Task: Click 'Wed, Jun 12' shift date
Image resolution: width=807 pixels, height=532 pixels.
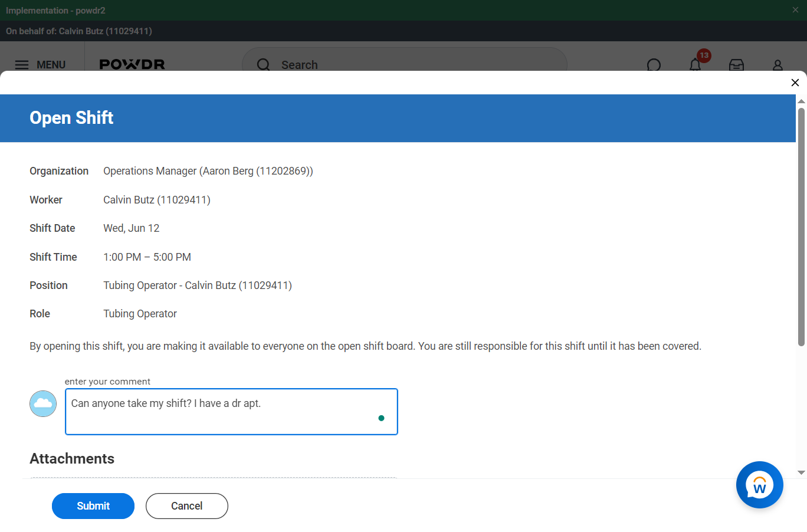Action: coord(132,228)
